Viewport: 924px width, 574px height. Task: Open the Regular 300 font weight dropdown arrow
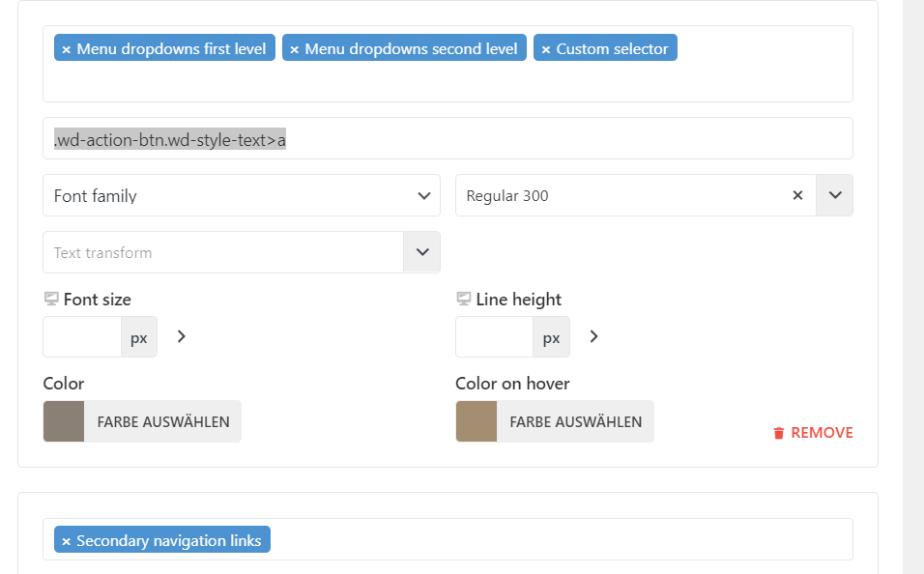(834, 195)
